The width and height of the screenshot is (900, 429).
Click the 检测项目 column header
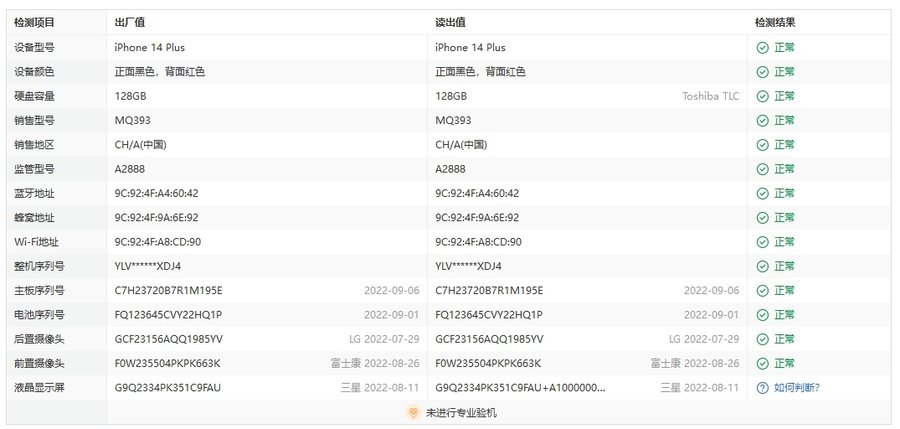click(34, 23)
